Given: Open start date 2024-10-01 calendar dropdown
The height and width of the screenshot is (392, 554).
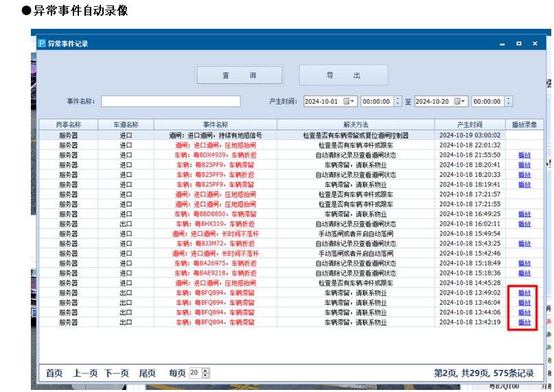Looking at the screenshot, I should (350, 102).
